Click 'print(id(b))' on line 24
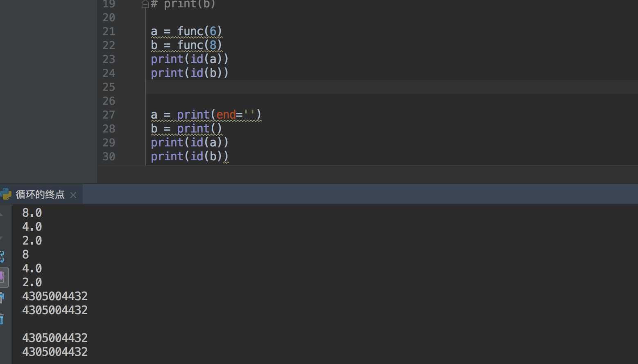638x364 pixels. [x=190, y=73]
